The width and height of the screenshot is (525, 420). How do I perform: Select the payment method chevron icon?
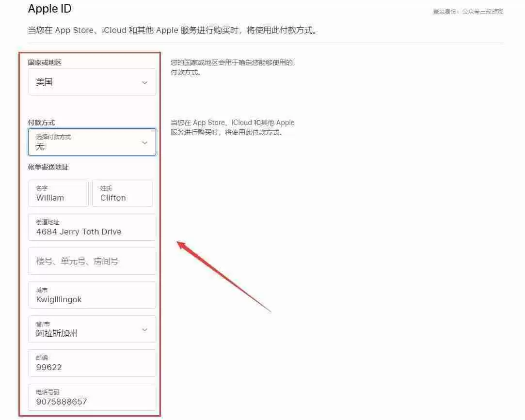(144, 142)
